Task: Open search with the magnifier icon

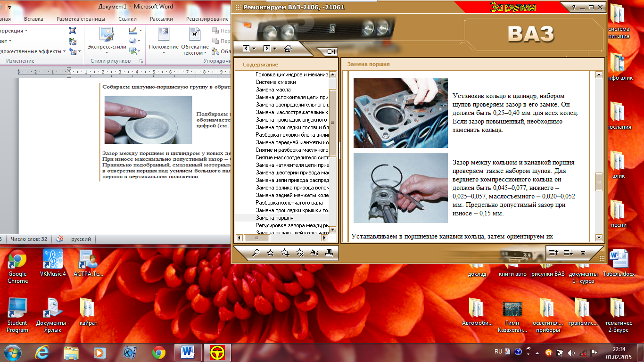Action: (256, 253)
